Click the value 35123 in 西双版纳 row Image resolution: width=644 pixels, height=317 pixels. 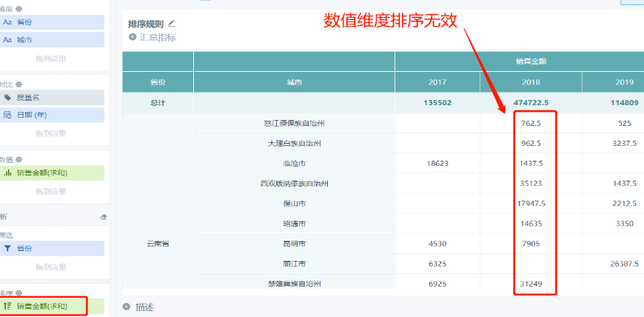(x=531, y=184)
